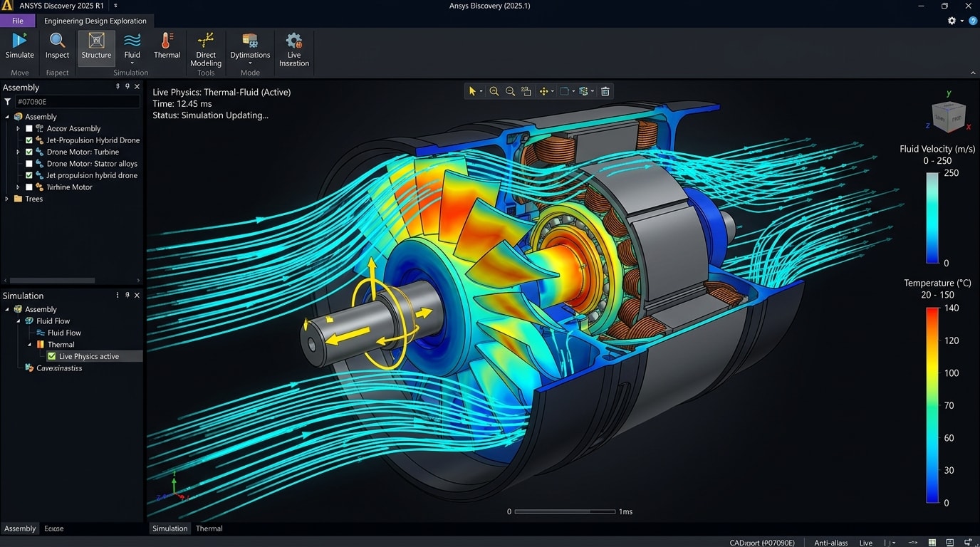Collapse the Assembly root in Assembly panel
The width and height of the screenshot is (980, 547).
tap(7, 117)
